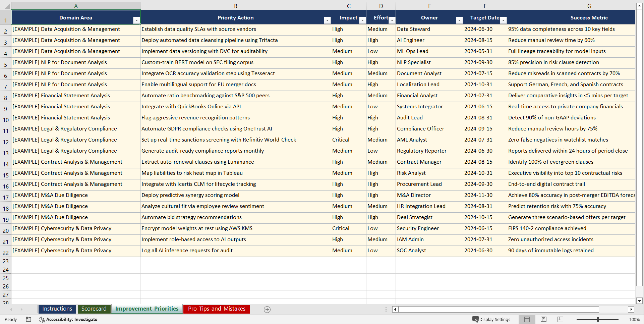Zoom in using the plus icon
This screenshot has width=644, height=324.
(x=623, y=319)
